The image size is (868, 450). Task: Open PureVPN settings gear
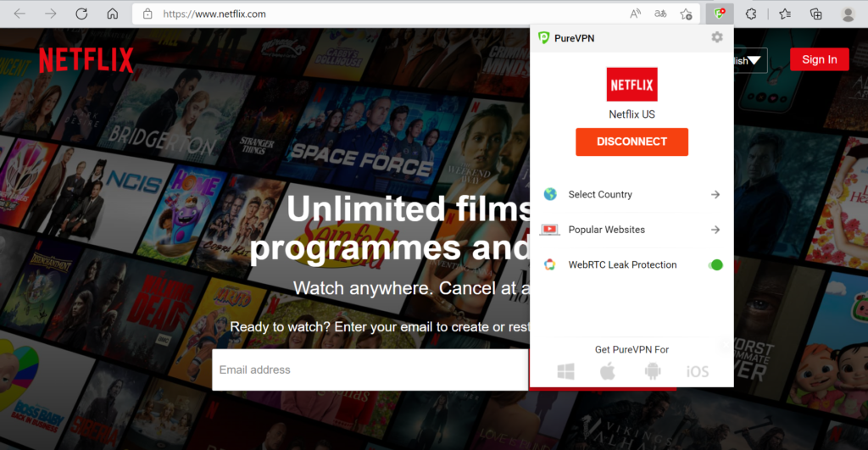tap(717, 37)
